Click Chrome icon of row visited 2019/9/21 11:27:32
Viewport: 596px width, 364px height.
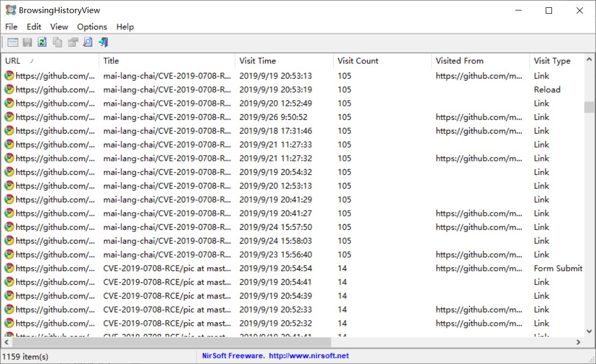(x=9, y=158)
